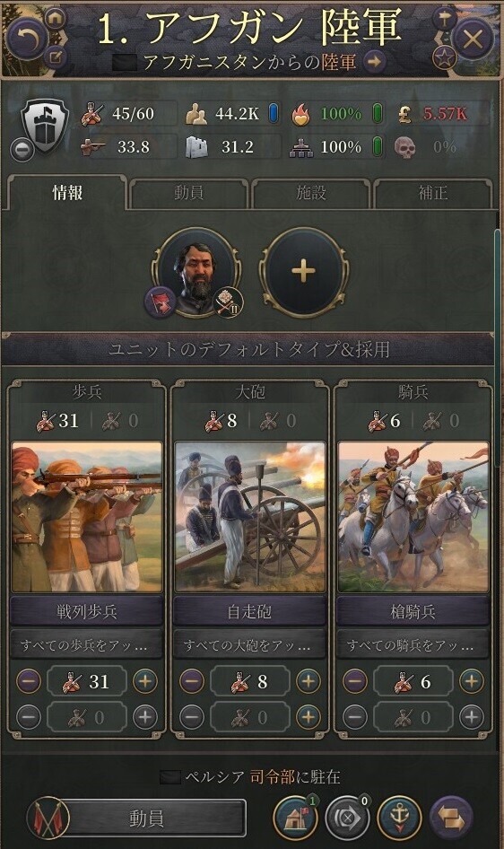504x849 pixels.
Task: Switch to the 施設 tab
Action: (311, 193)
